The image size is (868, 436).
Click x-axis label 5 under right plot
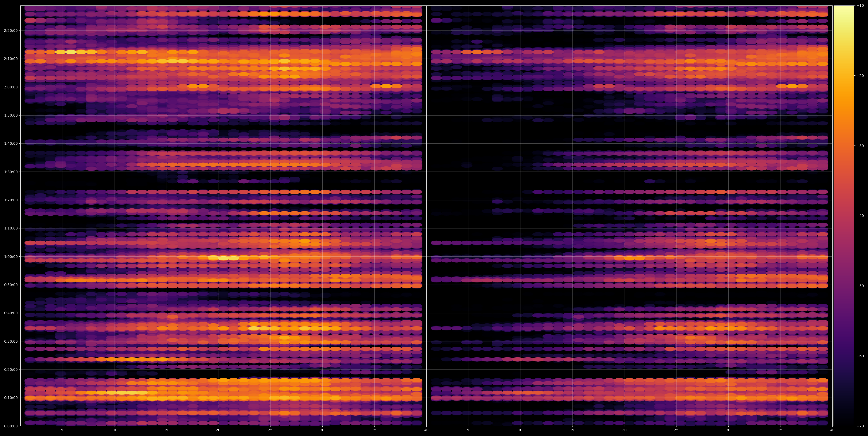[x=468, y=430]
